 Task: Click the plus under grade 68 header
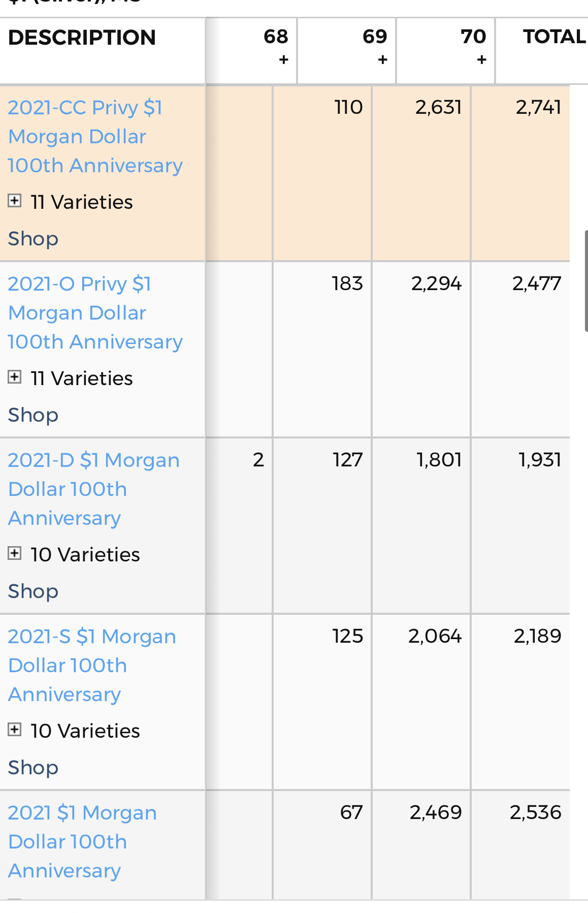click(x=283, y=60)
